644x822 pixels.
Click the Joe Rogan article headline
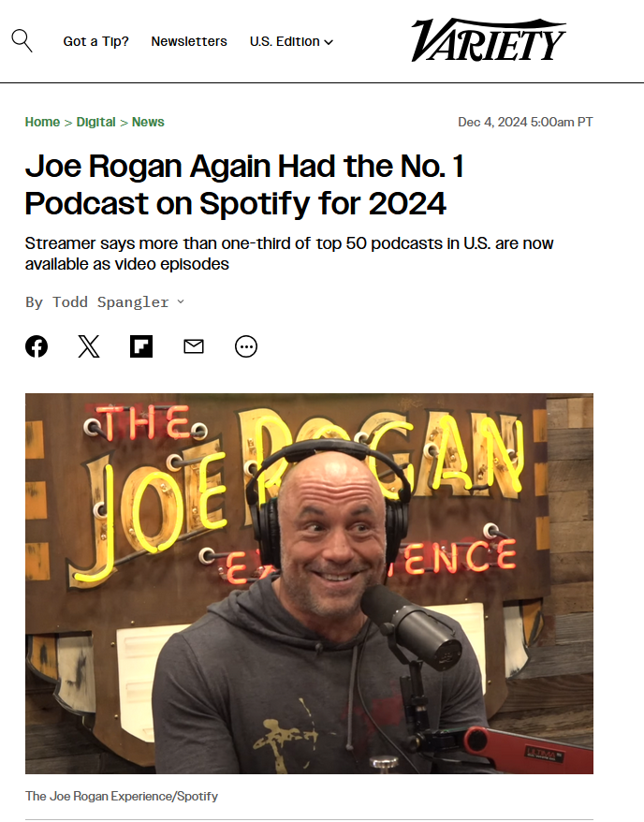(244, 184)
